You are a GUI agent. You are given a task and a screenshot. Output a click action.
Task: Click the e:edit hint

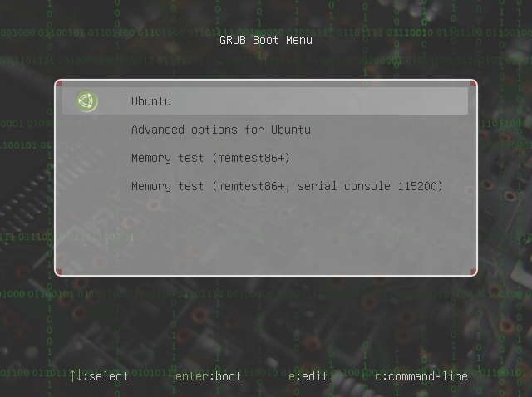click(x=308, y=376)
